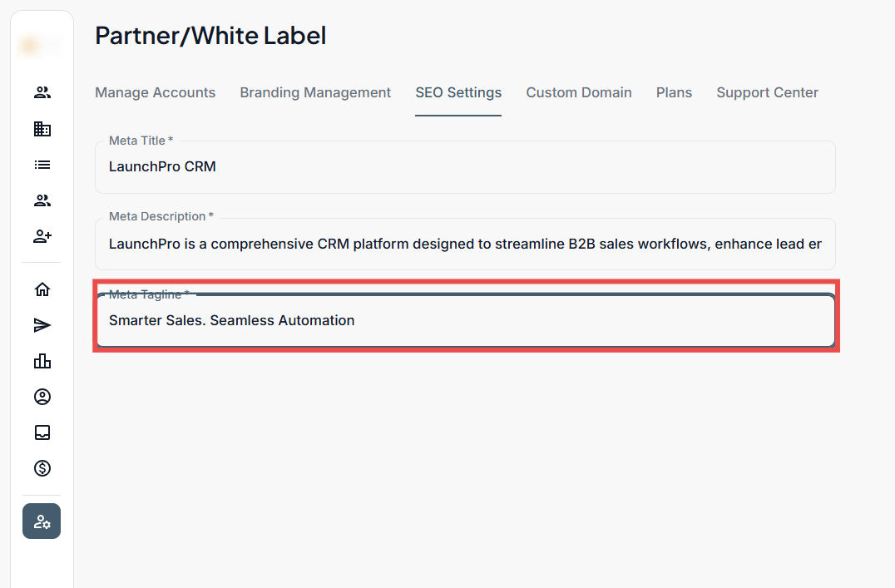Image resolution: width=895 pixels, height=588 pixels.
Task: Click the Meta Title input field
Action: [465, 167]
